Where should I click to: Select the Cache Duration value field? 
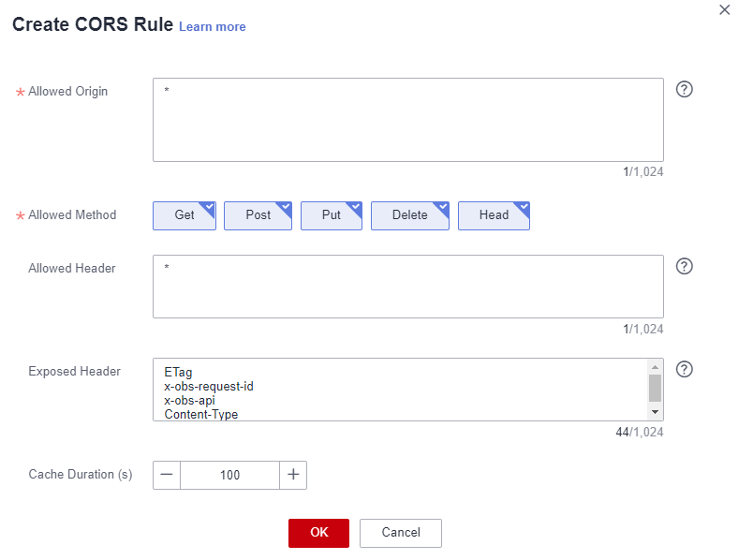pyautogui.click(x=229, y=475)
